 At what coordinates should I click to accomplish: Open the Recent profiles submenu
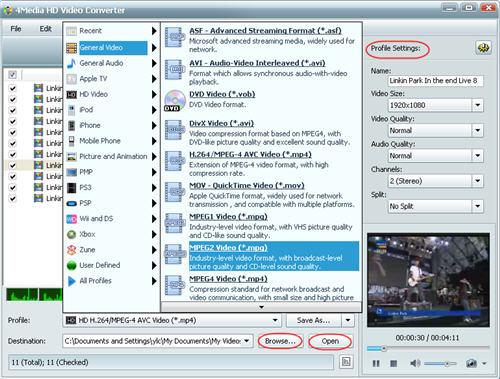[111, 31]
